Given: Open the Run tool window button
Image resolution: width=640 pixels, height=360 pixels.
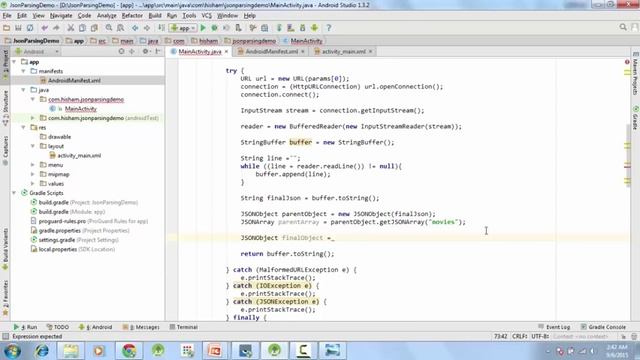Looking at the screenshot, I should coord(25,327).
